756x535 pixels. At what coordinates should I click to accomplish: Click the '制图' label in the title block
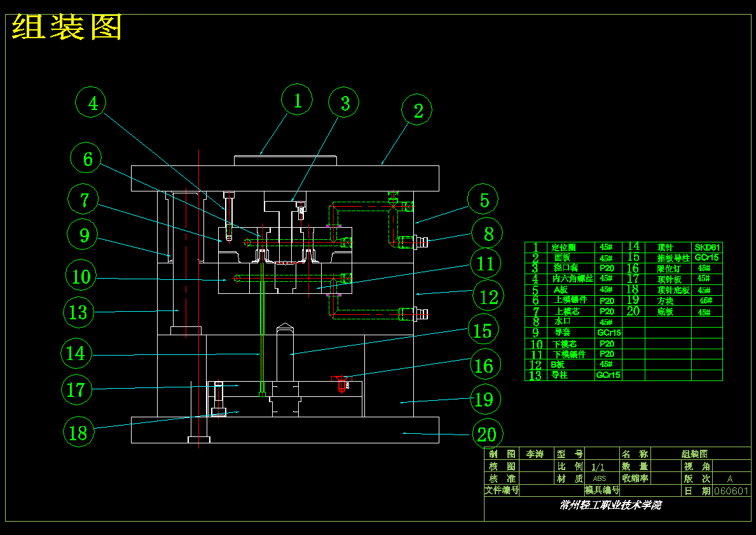click(502, 454)
